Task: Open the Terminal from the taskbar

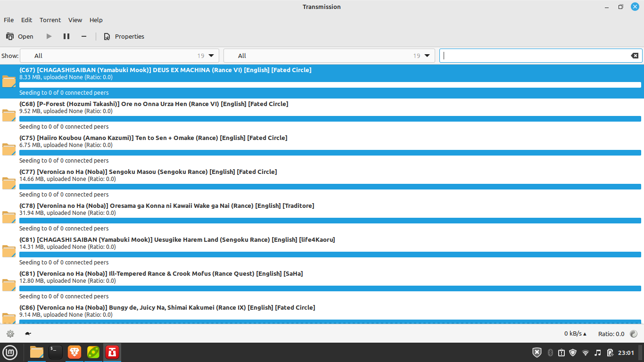Action: pos(56,352)
